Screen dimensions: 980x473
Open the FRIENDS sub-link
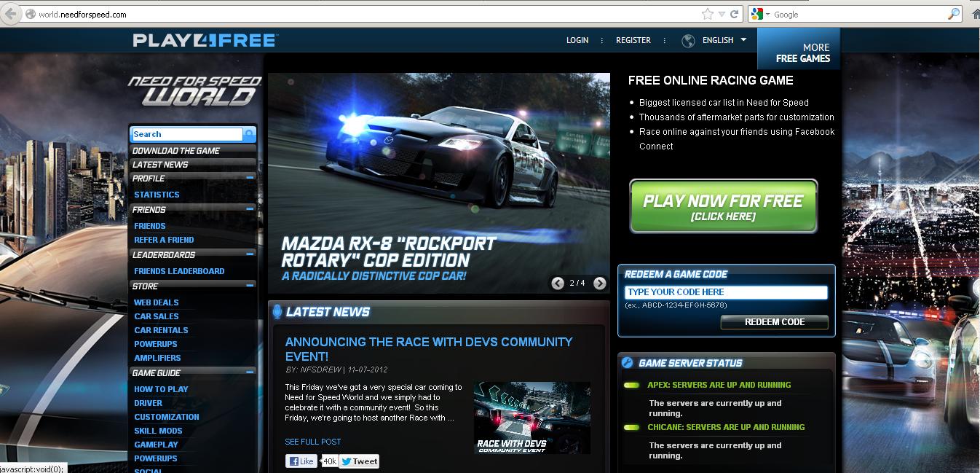pyautogui.click(x=149, y=226)
